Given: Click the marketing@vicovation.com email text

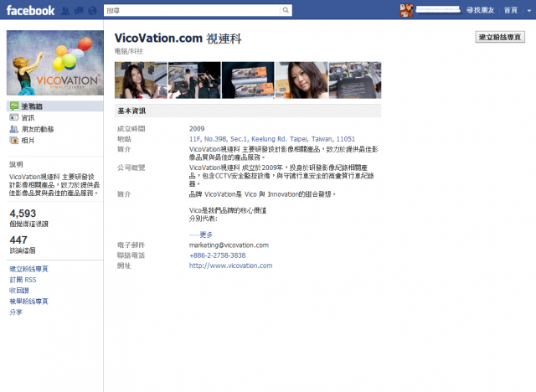Looking at the screenshot, I should tap(229, 245).
